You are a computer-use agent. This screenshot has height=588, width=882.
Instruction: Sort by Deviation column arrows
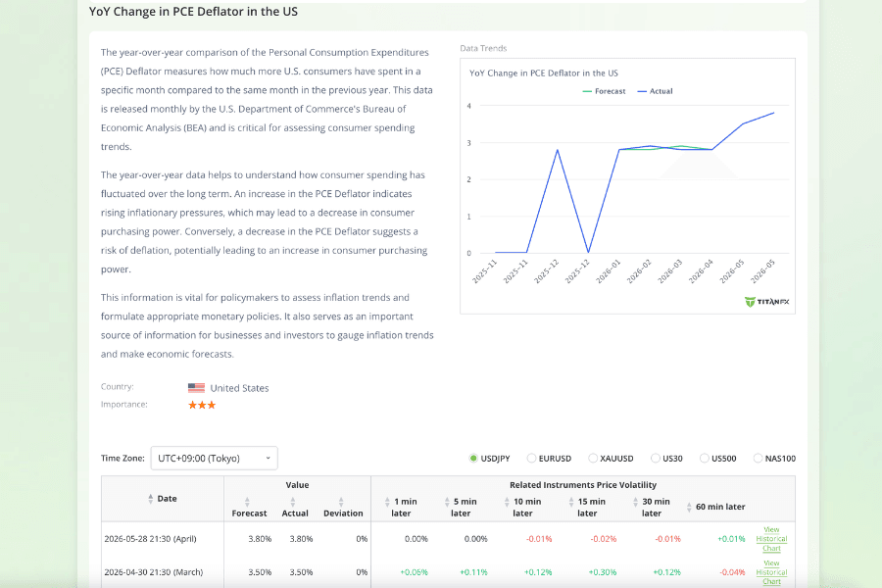click(341, 502)
